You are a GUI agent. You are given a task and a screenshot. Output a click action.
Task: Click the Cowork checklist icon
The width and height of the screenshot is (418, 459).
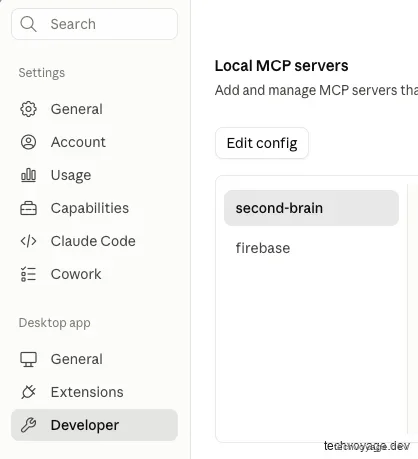point(28,274)
